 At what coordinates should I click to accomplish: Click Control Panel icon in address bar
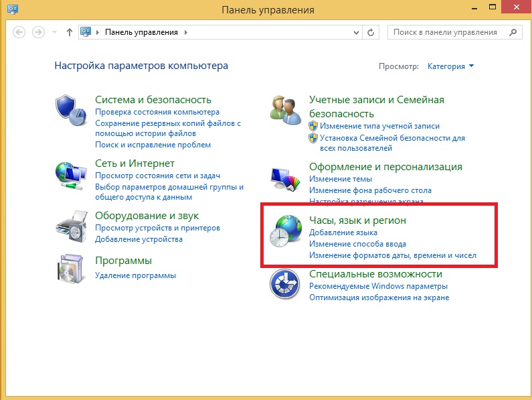click(86, 32)
